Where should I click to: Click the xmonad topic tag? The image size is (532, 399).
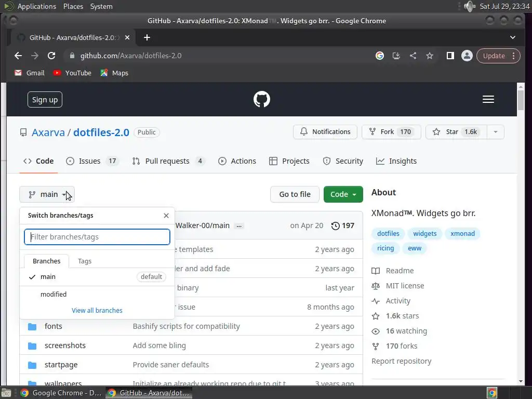point(462,233)
